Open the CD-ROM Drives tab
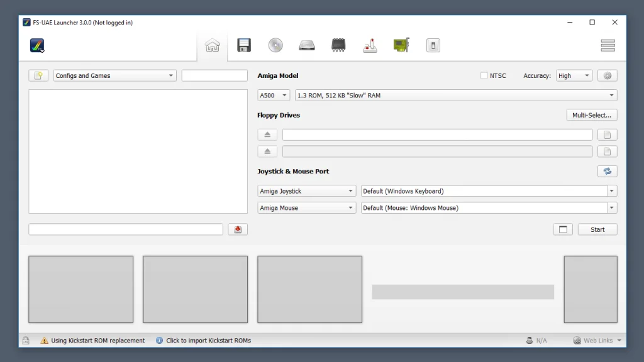 pyautogui.click(x=275, y=45)
